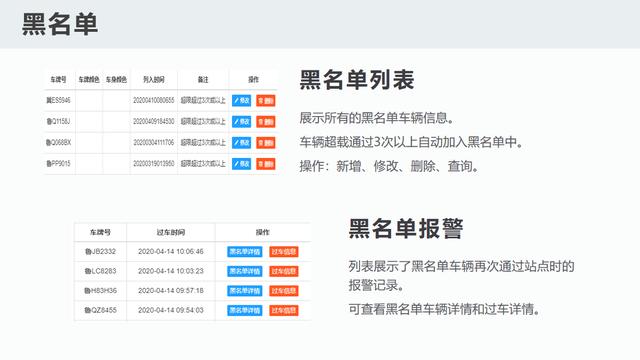
Task: Select alarm plate 鲁LC8283
Action: [x=100, y=271]
